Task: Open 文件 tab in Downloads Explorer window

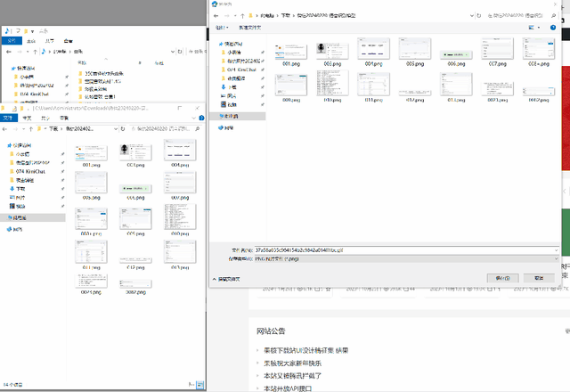Action: (8, 118)
